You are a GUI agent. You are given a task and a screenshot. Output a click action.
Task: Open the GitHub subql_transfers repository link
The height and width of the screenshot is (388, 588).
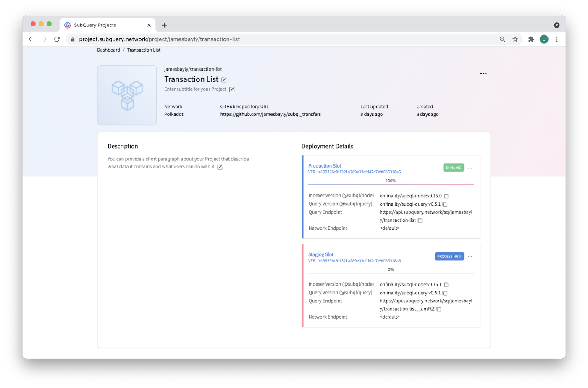point(270,114)
